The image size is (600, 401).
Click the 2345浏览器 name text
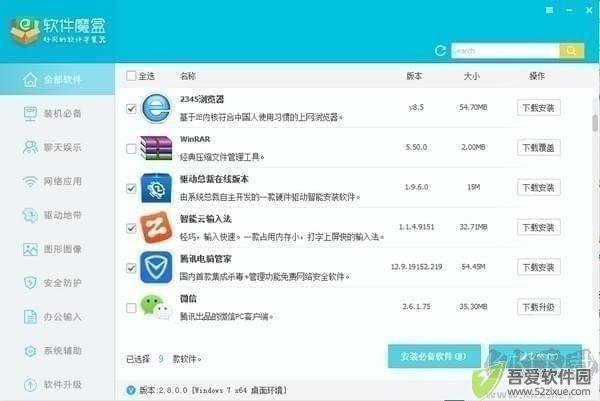pyautogui.click(x=202, y=99)
